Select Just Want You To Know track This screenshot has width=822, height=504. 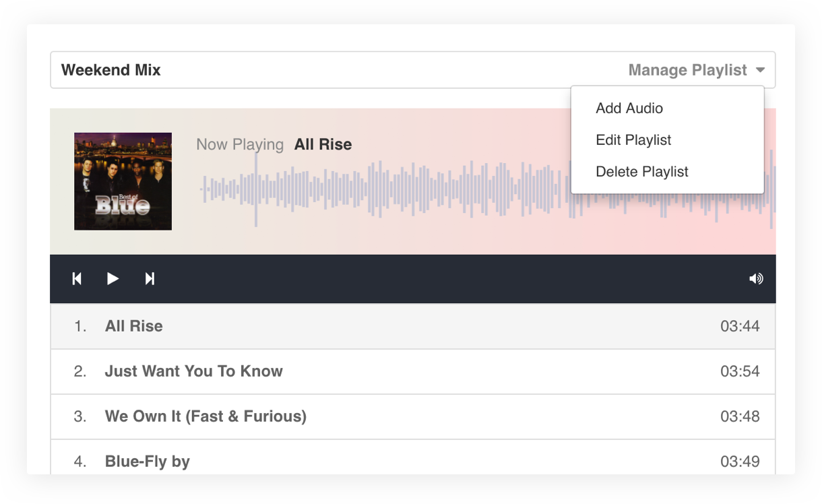tap(412, 371)
